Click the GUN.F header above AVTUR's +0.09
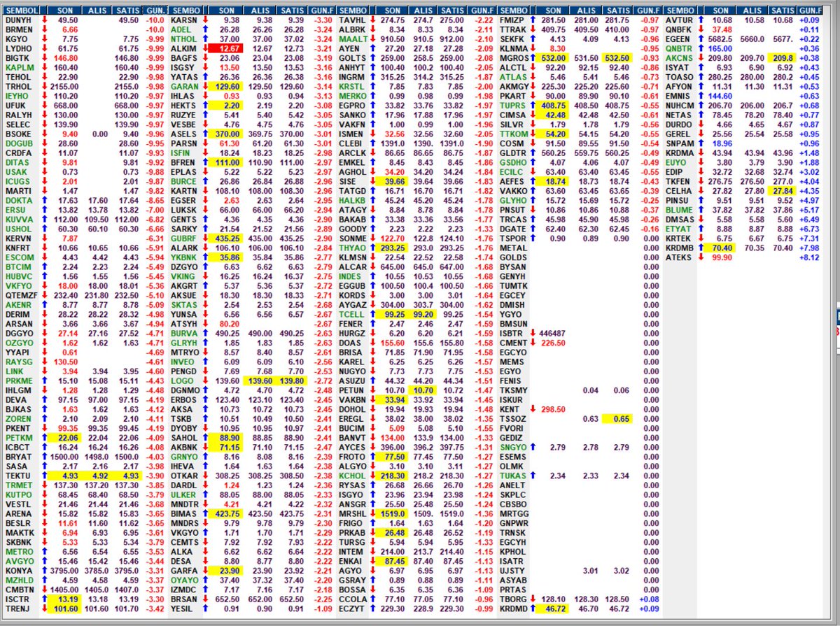This screenshot has width=840, height=626. [810, 11]
